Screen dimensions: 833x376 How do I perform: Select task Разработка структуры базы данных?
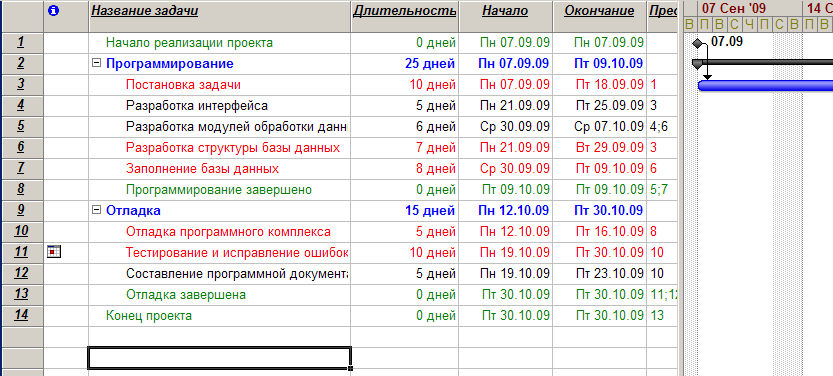coord(233,148)
